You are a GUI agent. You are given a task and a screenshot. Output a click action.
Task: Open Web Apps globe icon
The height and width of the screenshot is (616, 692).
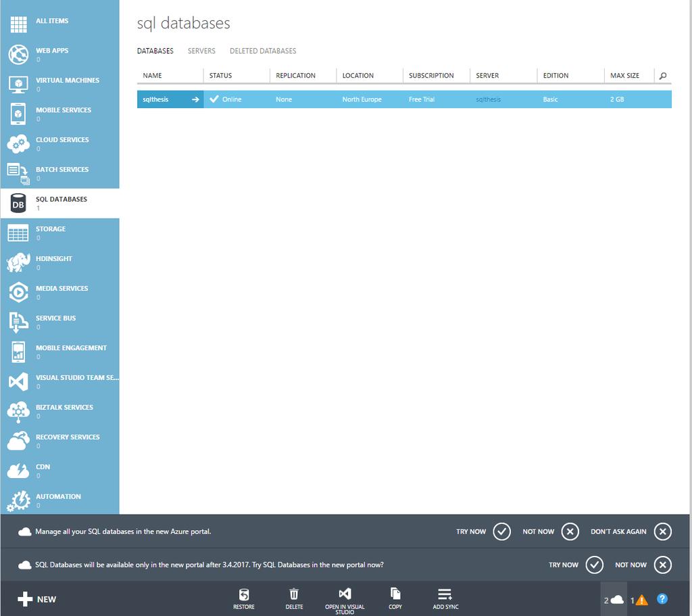pos(18,54)
